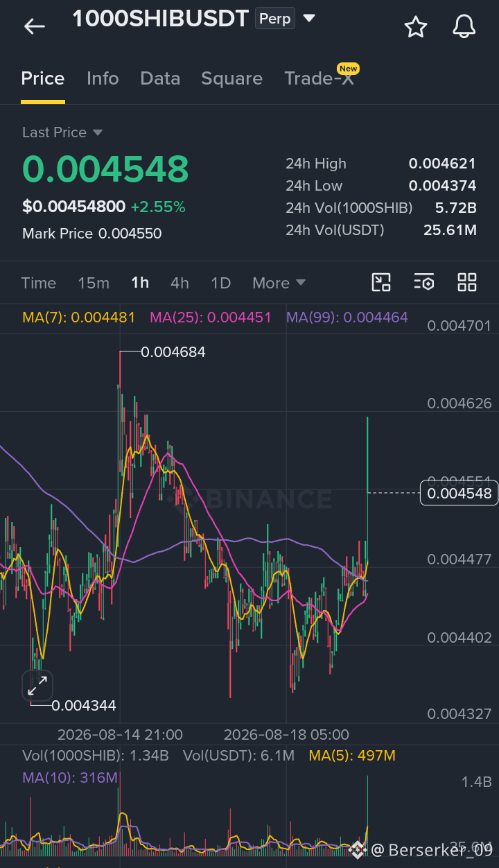Tap the 1000SHIBUSDT symbol title
The height and width of the screenshot is (868, 499).
160,18
